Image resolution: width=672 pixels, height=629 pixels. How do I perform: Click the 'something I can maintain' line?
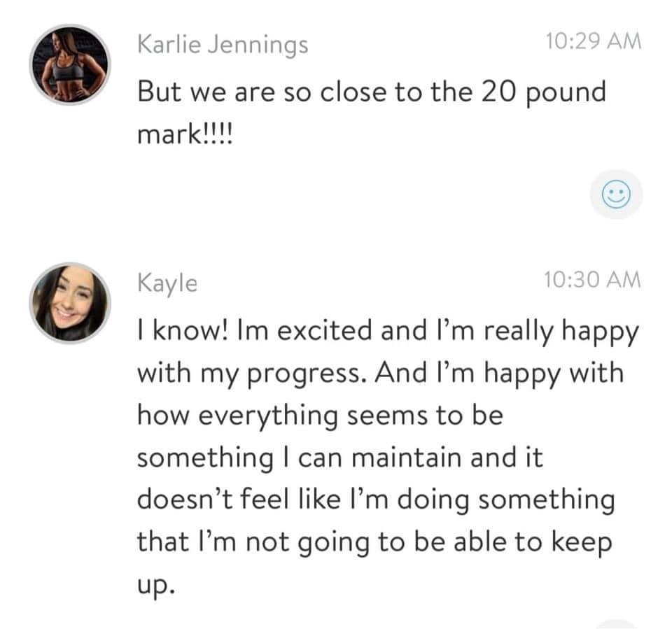[340, 458]
